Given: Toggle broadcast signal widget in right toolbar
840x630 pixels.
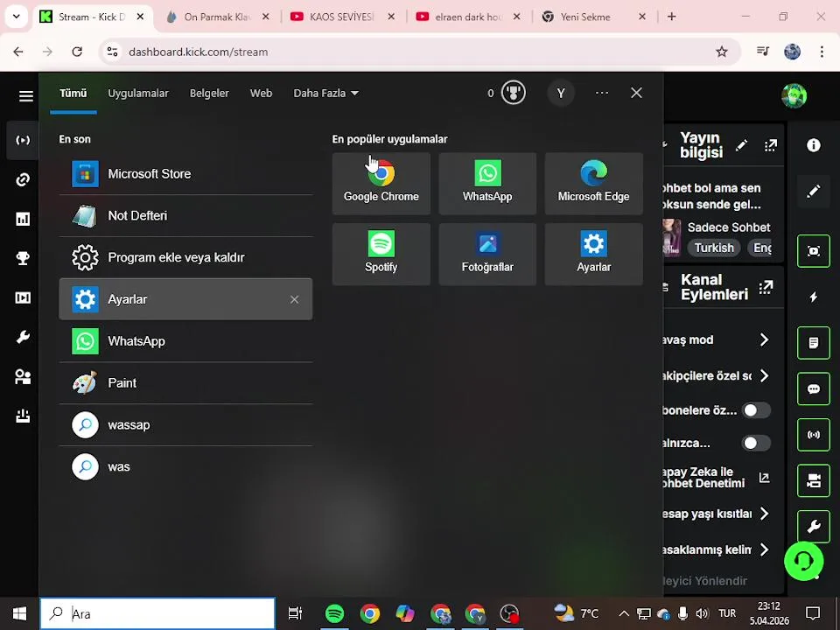Looking at the screenshot, I should tap(813, 435).
